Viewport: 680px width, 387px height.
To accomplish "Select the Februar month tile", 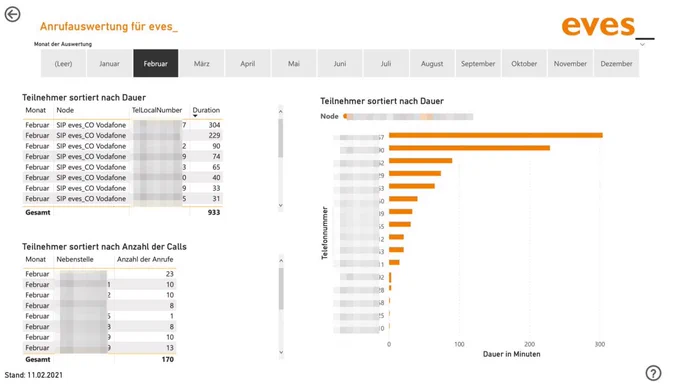I will [156, 63].
